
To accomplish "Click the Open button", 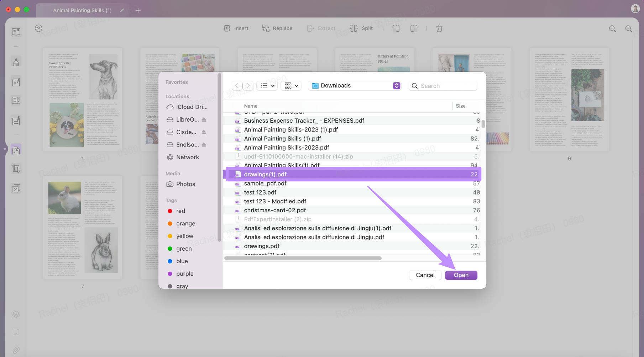I will (x=461, y=275).
